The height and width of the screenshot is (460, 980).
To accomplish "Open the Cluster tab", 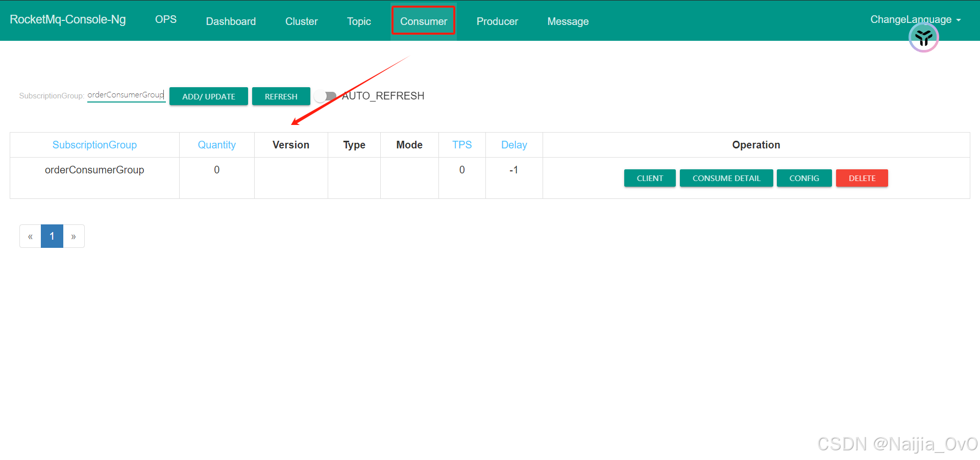I will coord(301,21).
